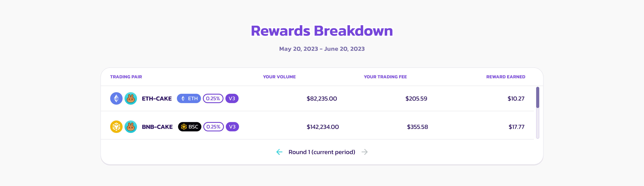Click the rewards table scrollbar thumb
Screen dimensions: 644x186
[538, 97]
